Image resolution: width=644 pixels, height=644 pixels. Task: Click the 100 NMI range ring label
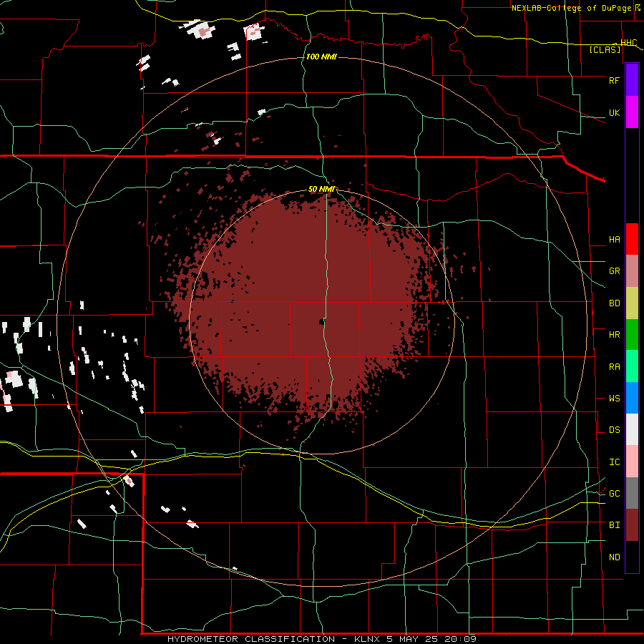point(321,57)
